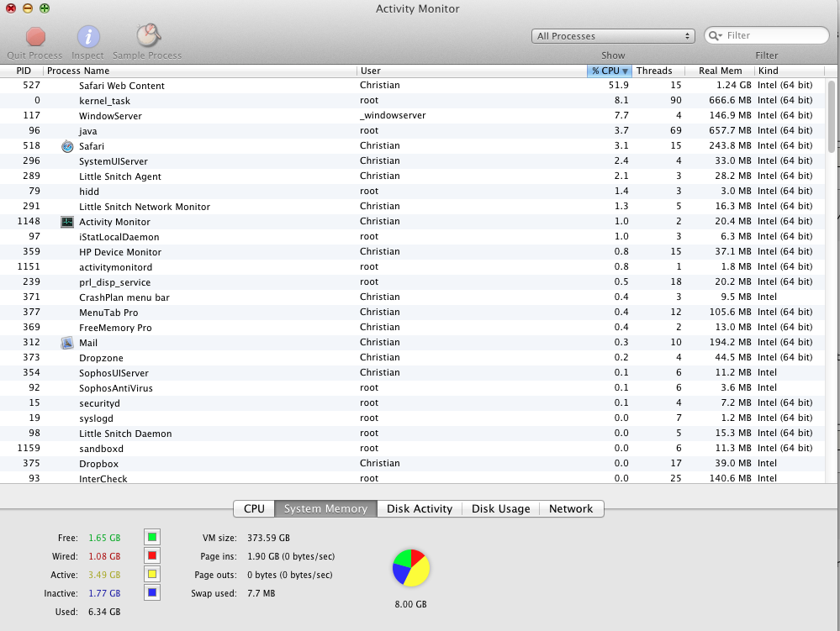840x631 pixels.
Task: Click the green Free memory color swatch
Action: pos(152,538)
